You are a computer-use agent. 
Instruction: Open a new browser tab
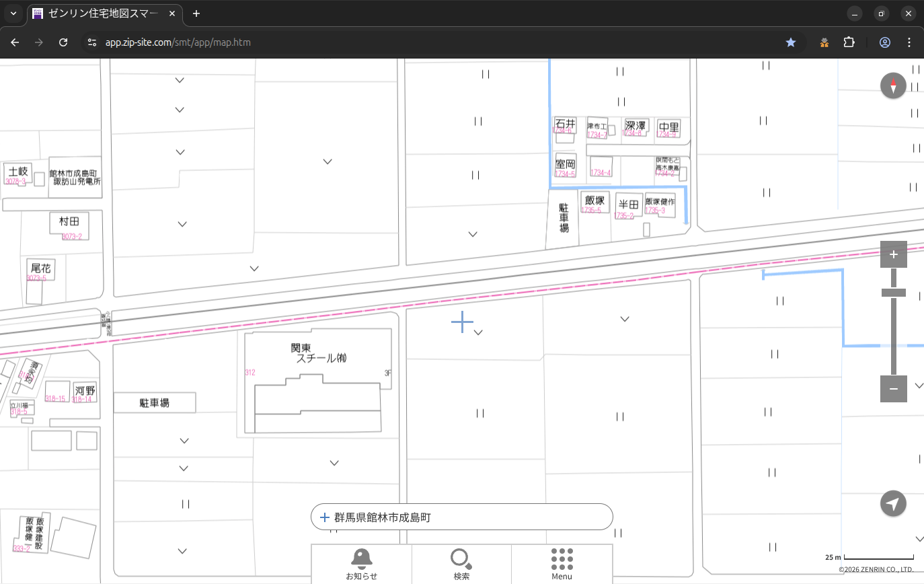tap(196, 13)
